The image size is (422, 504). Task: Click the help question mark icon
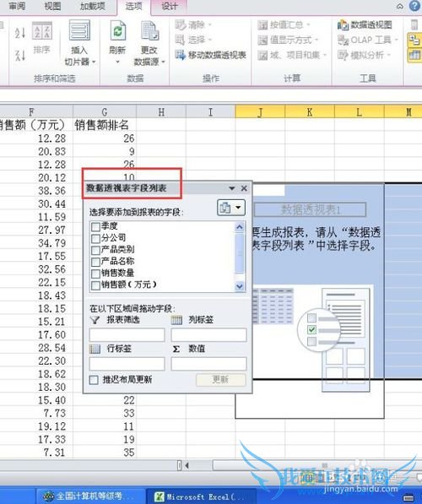tap(414, 6)
